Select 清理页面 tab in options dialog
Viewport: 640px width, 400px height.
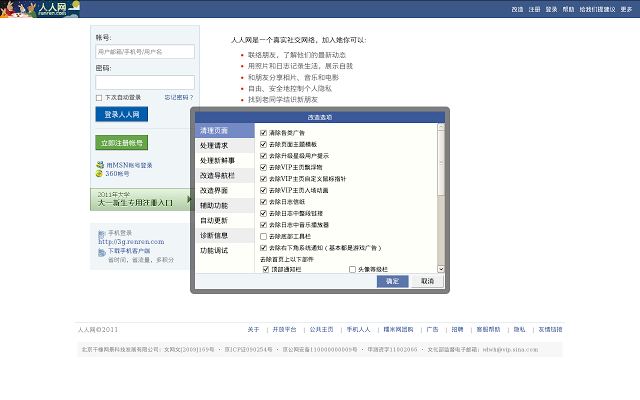(224, 131)
